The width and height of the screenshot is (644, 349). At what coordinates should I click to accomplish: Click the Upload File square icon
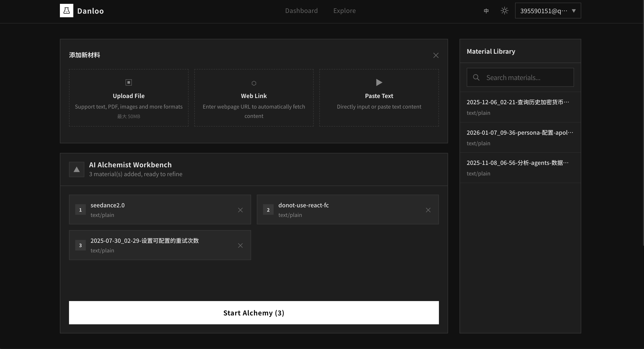[x=128, y=82]
